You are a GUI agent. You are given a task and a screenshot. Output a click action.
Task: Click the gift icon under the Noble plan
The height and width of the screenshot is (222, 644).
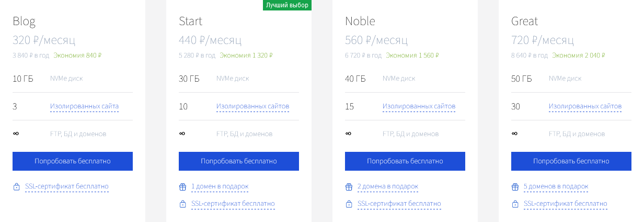coord(349,186)
